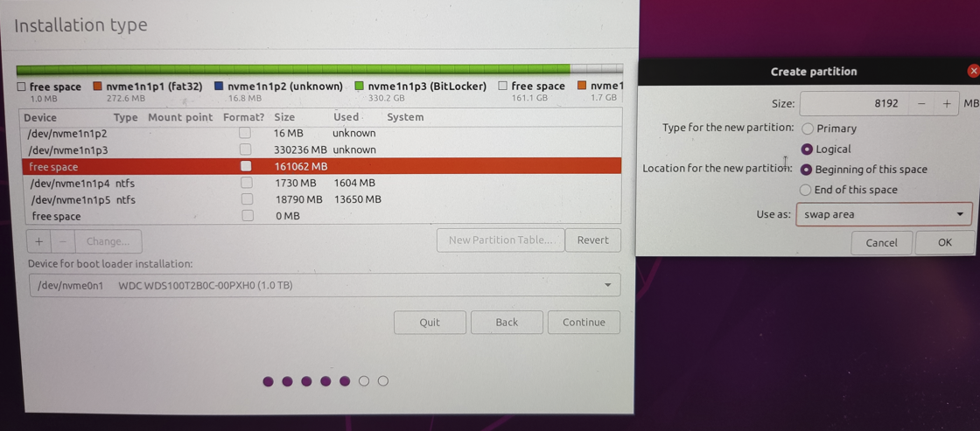The width and height of the screenshot is (980, 431).
Task: Click the Device column header
Action: pos(40,117)
